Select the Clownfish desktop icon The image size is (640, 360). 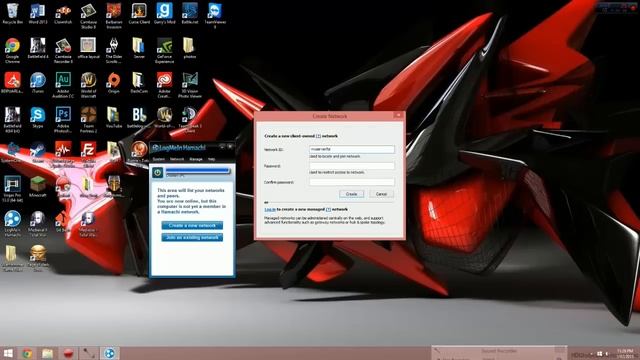pos(63,13)
